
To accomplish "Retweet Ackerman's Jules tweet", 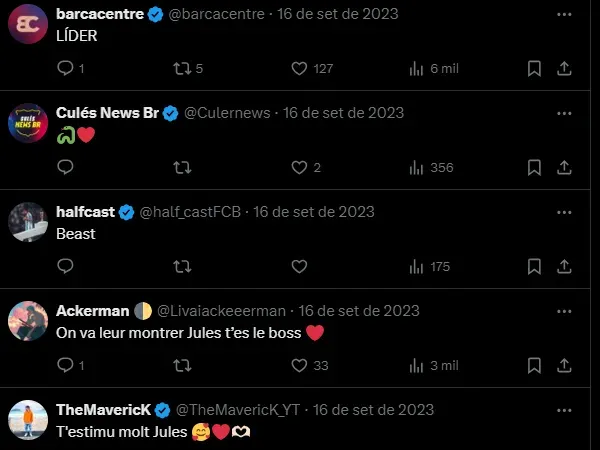I will click(183, 366).
